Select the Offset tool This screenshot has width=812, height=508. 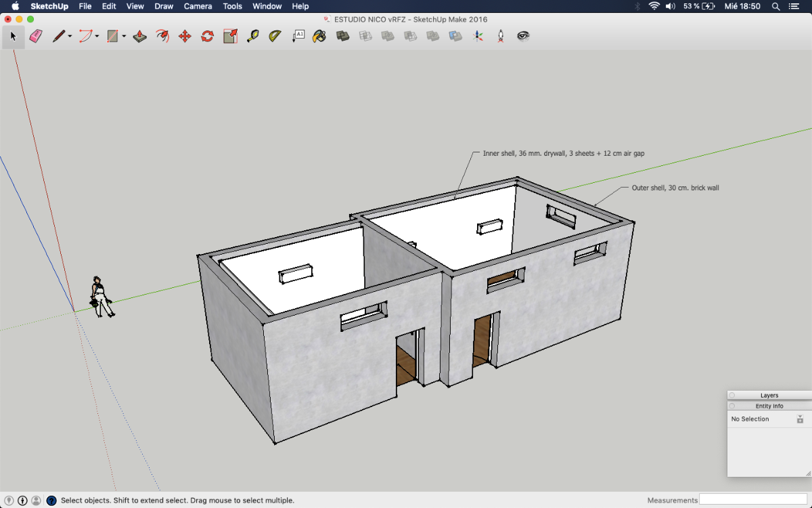click(162, 36)
